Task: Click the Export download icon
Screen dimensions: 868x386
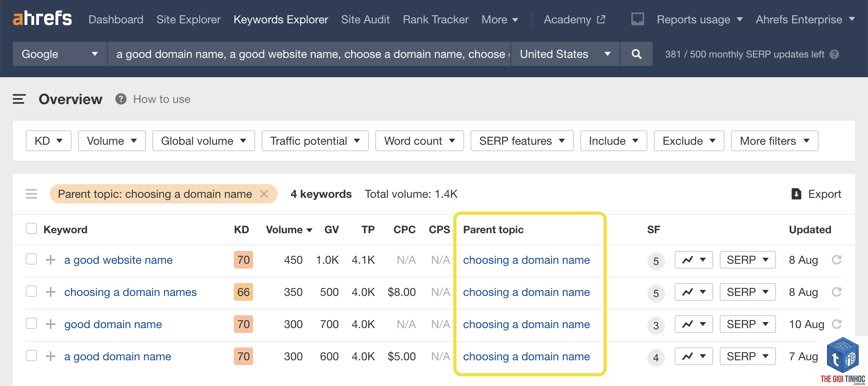Action: 796,194
